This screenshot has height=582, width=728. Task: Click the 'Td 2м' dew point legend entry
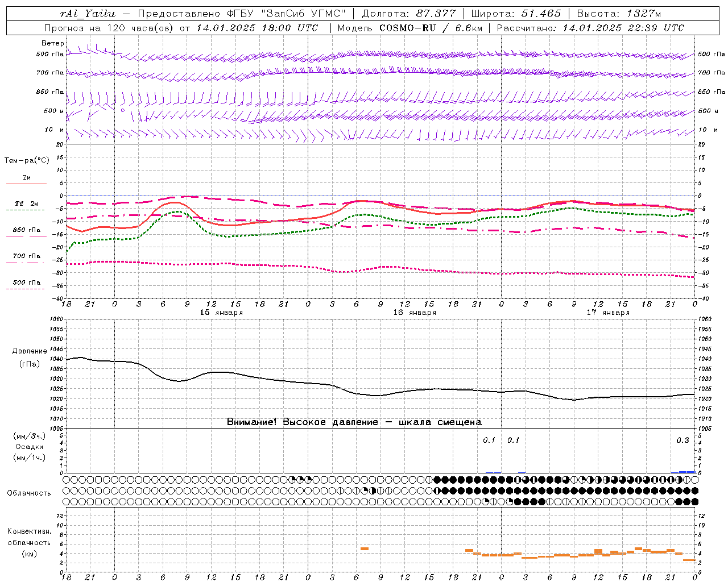[26, 203]
